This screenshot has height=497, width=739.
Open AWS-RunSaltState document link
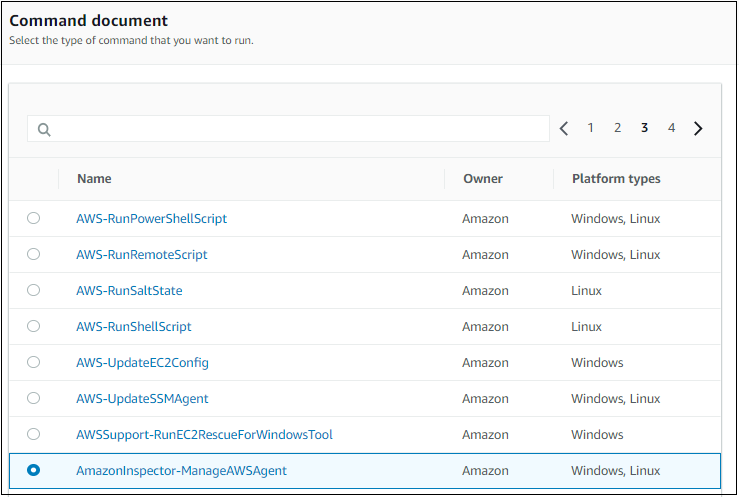tap(129, 291)
